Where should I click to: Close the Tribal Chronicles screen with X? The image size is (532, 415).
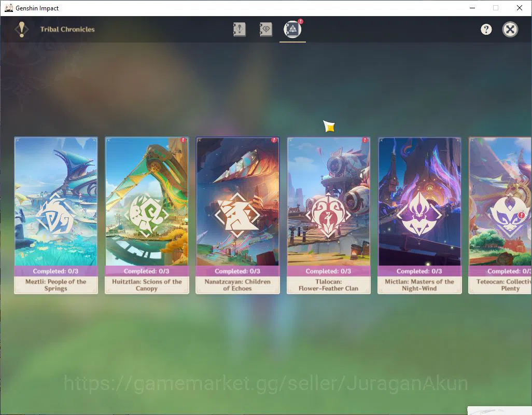[510, 30]
